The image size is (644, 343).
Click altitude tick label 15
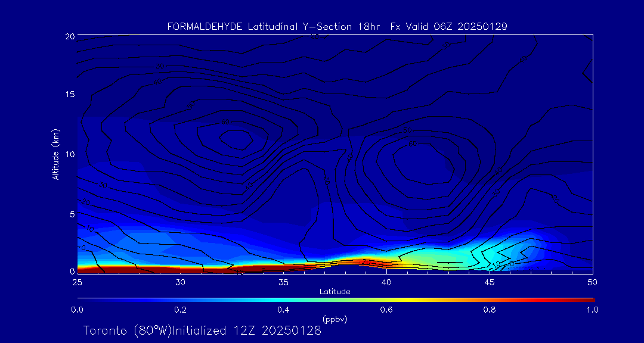click(69, 95)
